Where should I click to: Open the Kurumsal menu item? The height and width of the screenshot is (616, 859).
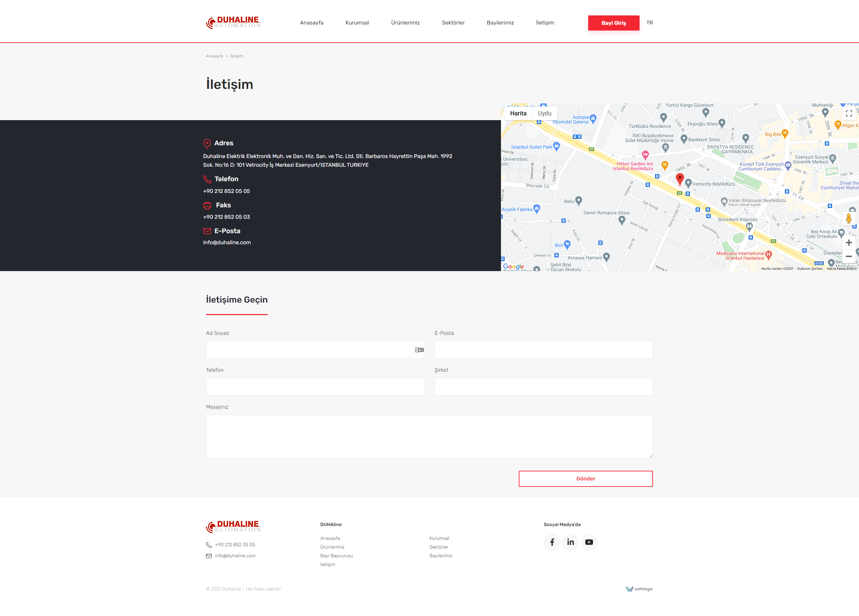coord(357,23)
